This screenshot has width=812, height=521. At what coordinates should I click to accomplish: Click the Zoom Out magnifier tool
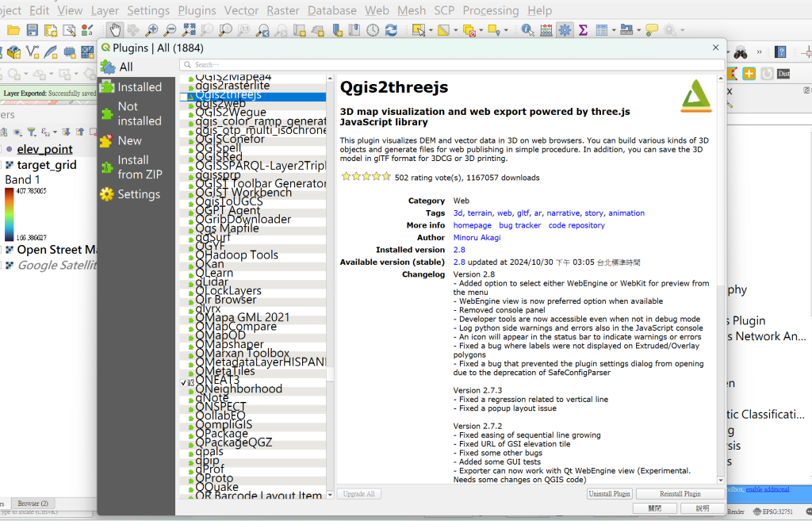pos(170,30)
